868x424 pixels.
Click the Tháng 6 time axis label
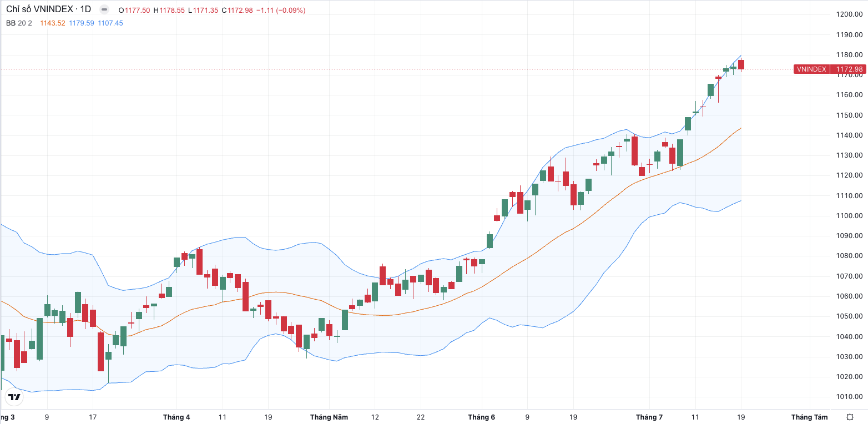pyautogui.click(x=481, y=417)
